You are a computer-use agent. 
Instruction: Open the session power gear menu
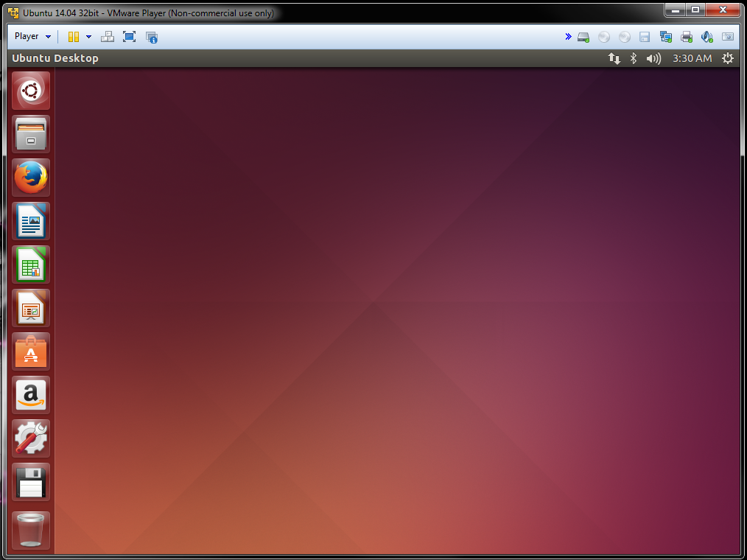[727, 58]
